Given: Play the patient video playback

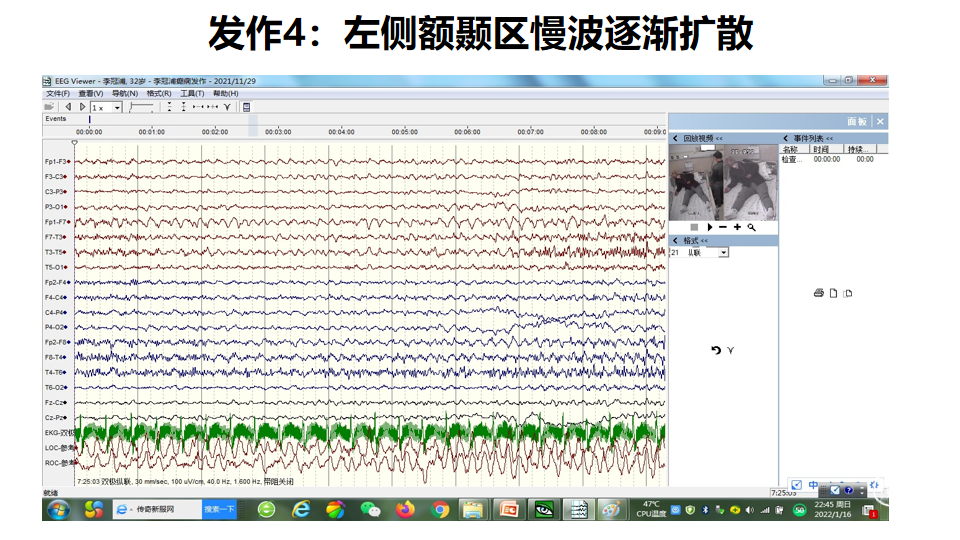Looking at the screenshot, I should click(709, 228).
